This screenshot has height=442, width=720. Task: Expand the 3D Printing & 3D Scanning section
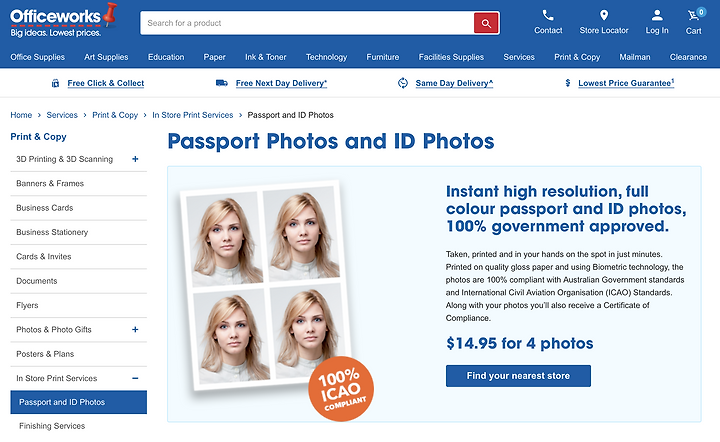coord(135,159)
